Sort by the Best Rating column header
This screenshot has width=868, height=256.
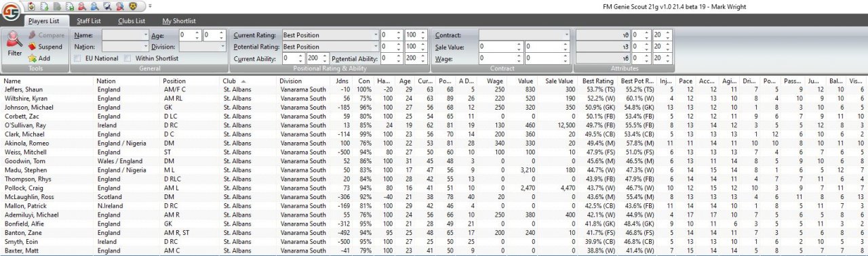[598, 81]
